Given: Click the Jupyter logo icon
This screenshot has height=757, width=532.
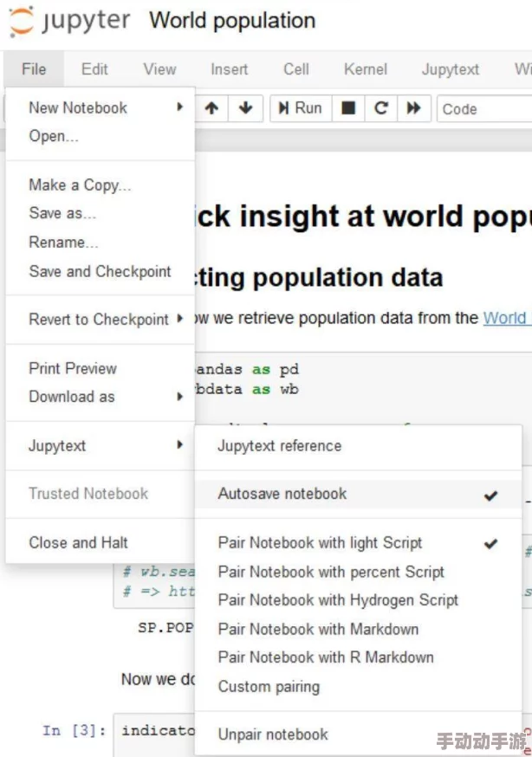Looking at the screenshot, I should pos(22,22).
